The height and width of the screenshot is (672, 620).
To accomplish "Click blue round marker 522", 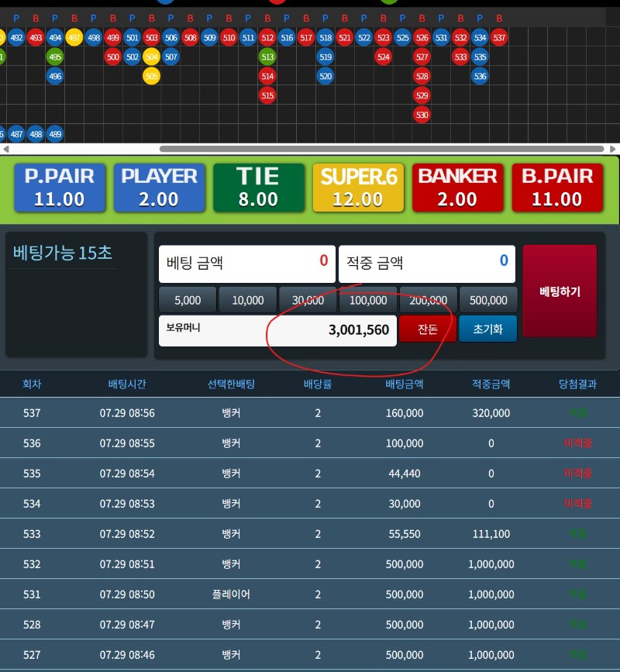I will (364, 38).
